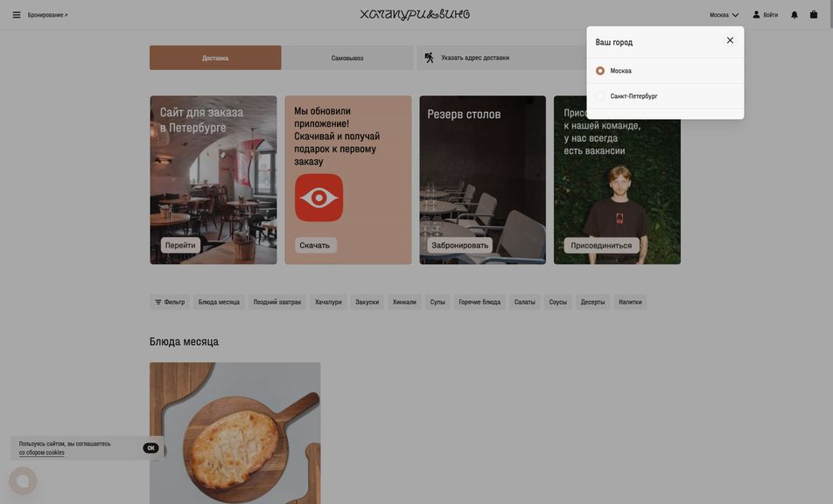Click the Хачапури и Вино logo
The image size is (833, 504).
click(415, 14)
